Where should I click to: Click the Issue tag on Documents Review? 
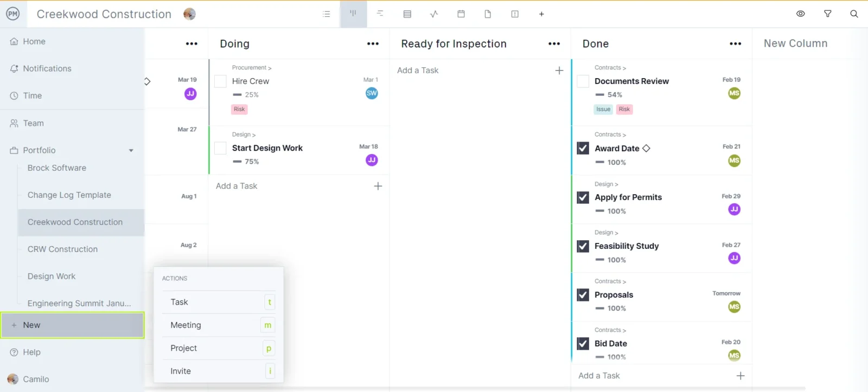click(x=603, y=110)
